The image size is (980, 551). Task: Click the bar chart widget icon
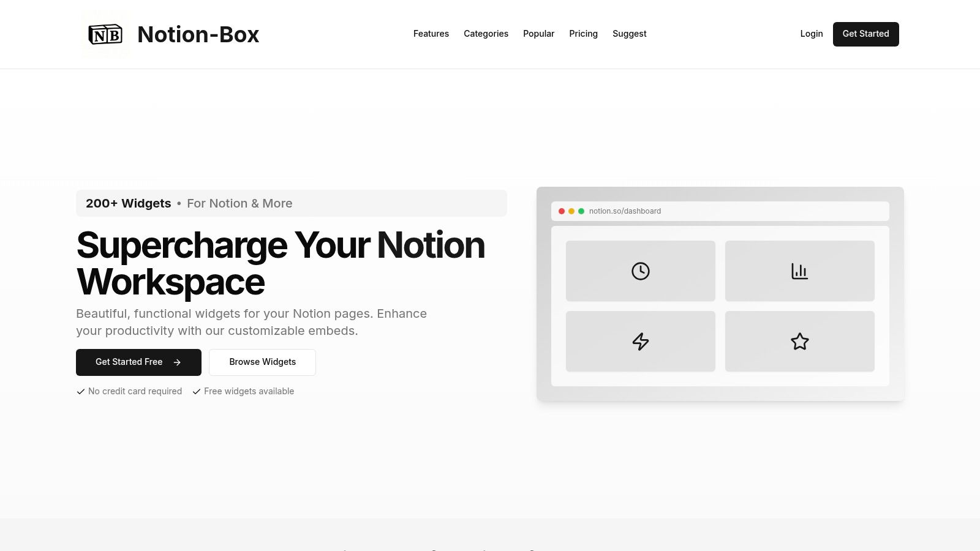point(799,271)
